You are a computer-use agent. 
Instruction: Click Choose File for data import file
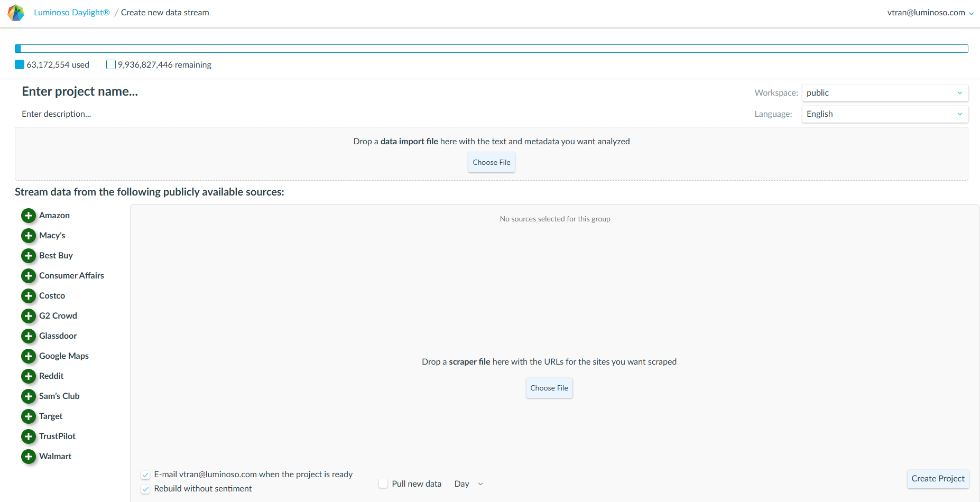(x=491, y=163)
